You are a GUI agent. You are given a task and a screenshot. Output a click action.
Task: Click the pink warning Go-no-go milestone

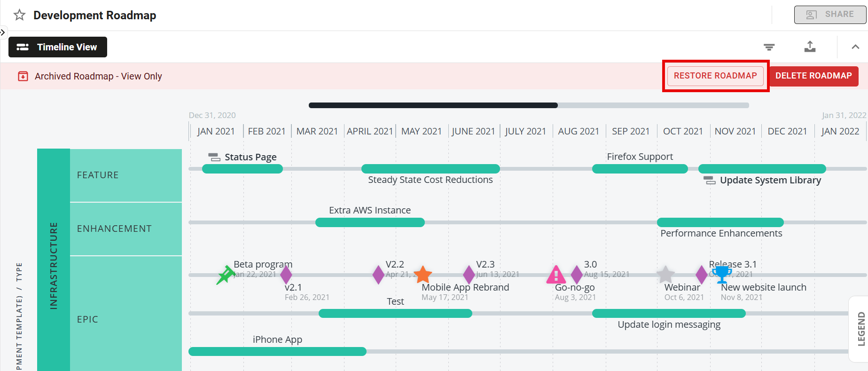coord(556,275)
